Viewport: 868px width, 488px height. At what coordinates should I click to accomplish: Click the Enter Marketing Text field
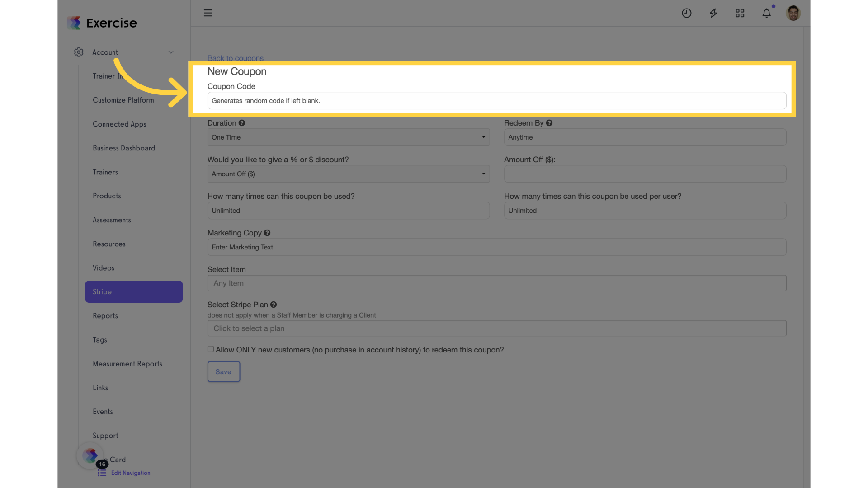(x=497, y=247)
